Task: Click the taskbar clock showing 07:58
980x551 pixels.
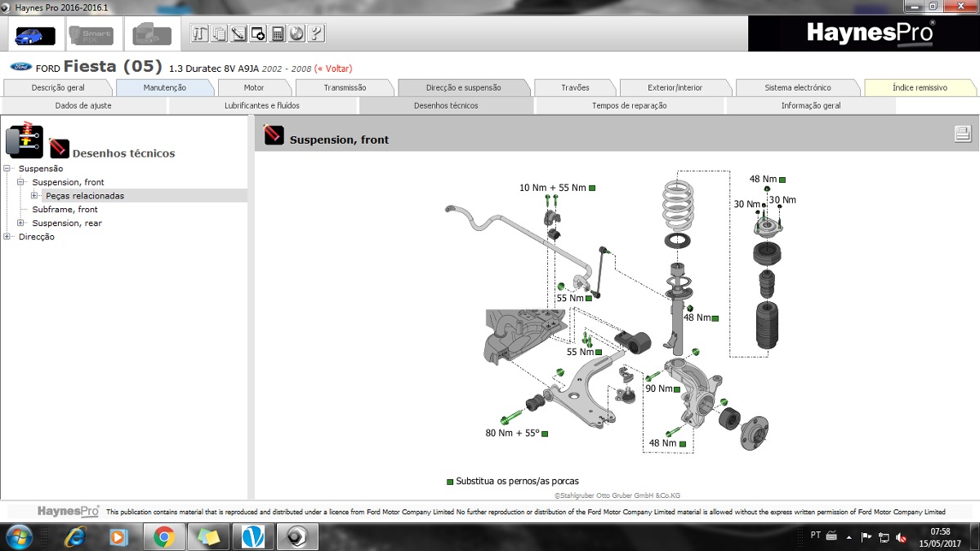Action: coord(940,537)
